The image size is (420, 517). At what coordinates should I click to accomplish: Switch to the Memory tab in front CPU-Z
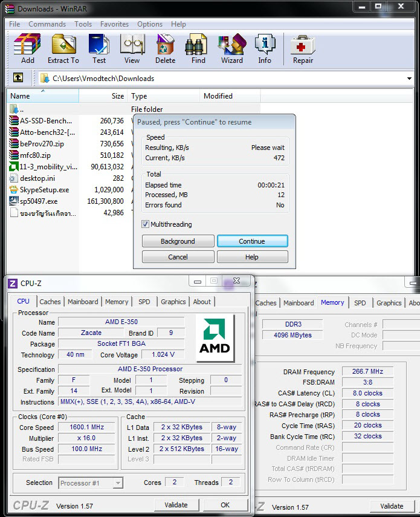click(117, 302)
